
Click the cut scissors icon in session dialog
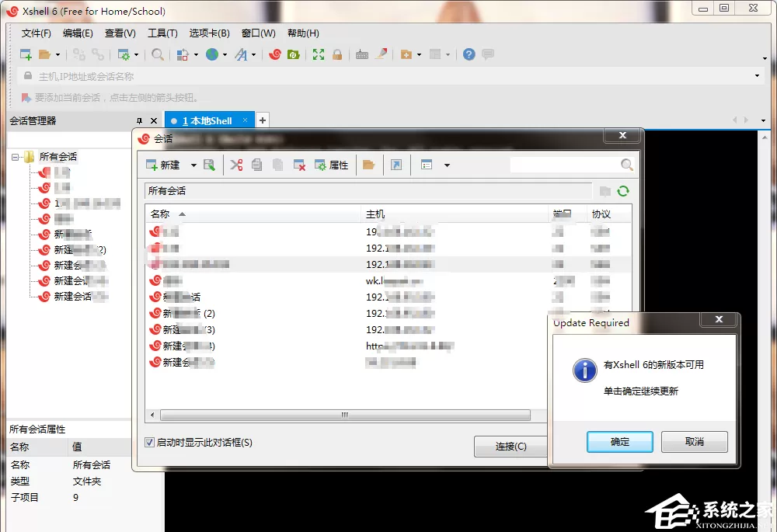coord(236,165)
